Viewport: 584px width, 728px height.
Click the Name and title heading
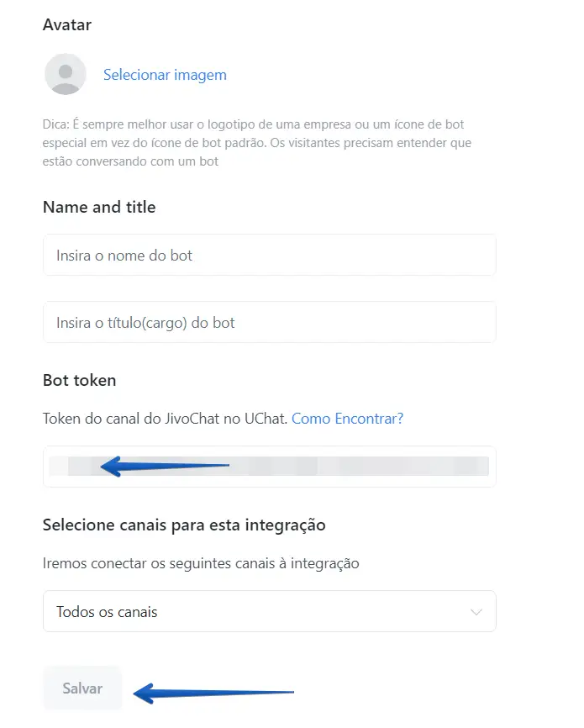coord(99,207)
